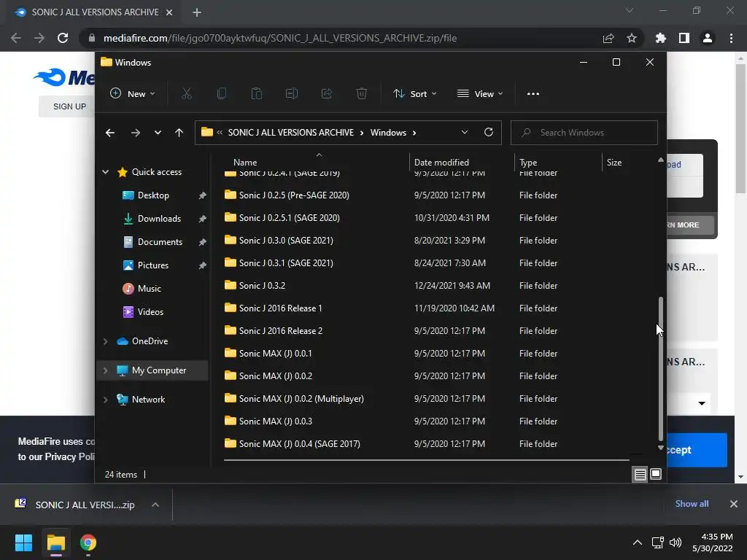Go up one folder level
Screen dimensions: 747x560
pos(179,133)
